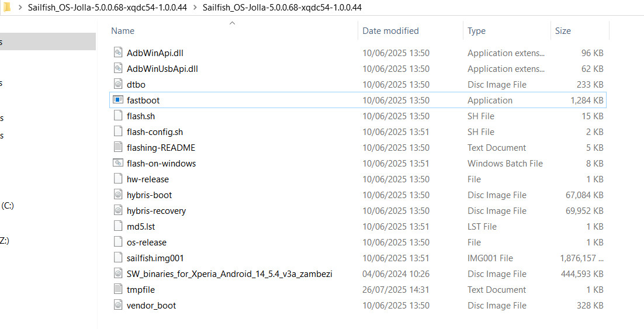Image resolution: width=644 pixels, height=329 pixels.
Task: Open the chevron between the two Sailfish folders
Action: tap(195, 8)
